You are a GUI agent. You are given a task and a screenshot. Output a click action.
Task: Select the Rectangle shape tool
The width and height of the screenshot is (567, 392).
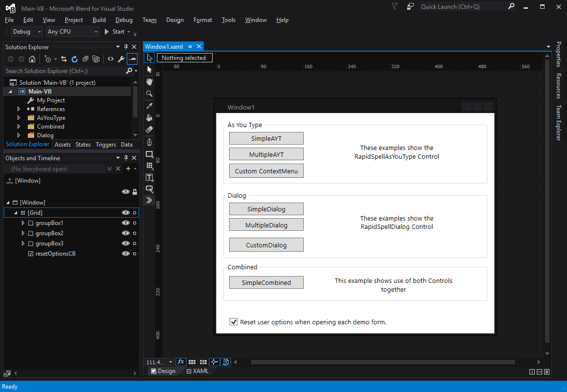(149, 153)
